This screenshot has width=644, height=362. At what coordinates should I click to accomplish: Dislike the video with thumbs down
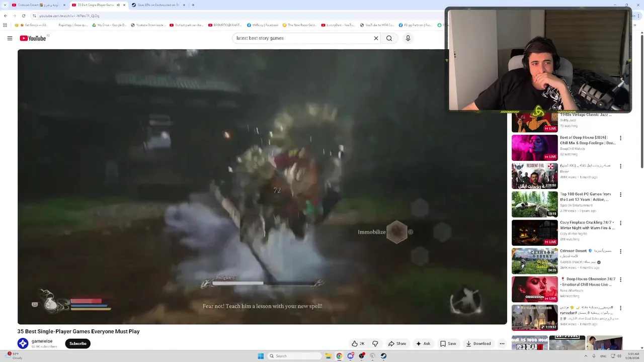[x=375, y=343]
